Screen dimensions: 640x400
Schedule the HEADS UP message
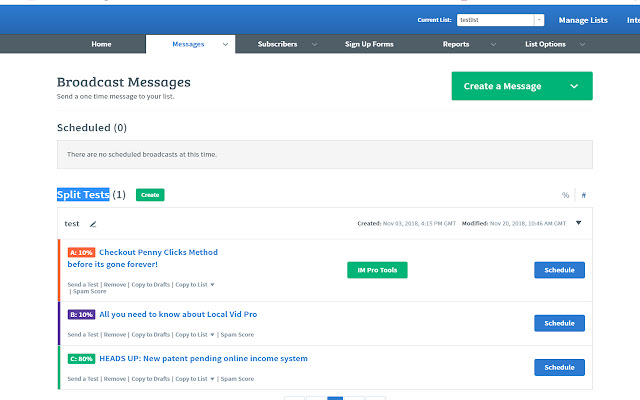coord(559,367)
